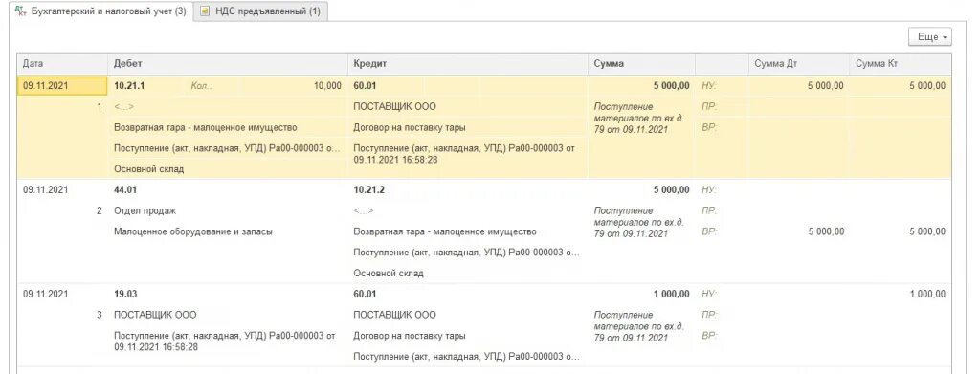Viewport: 980px width, 374px height.
Task: Click the Кредит column header
Action: (x=467, y=64)
